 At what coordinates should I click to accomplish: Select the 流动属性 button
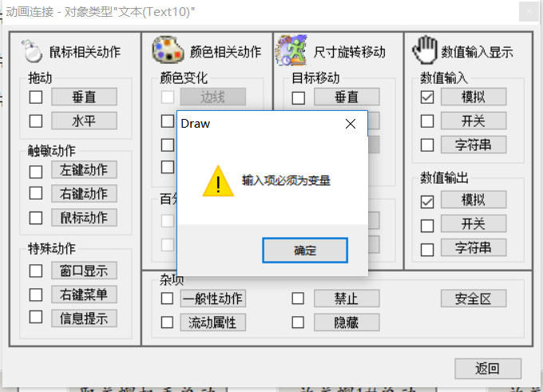pyautogui.click(x=213, y=323)
